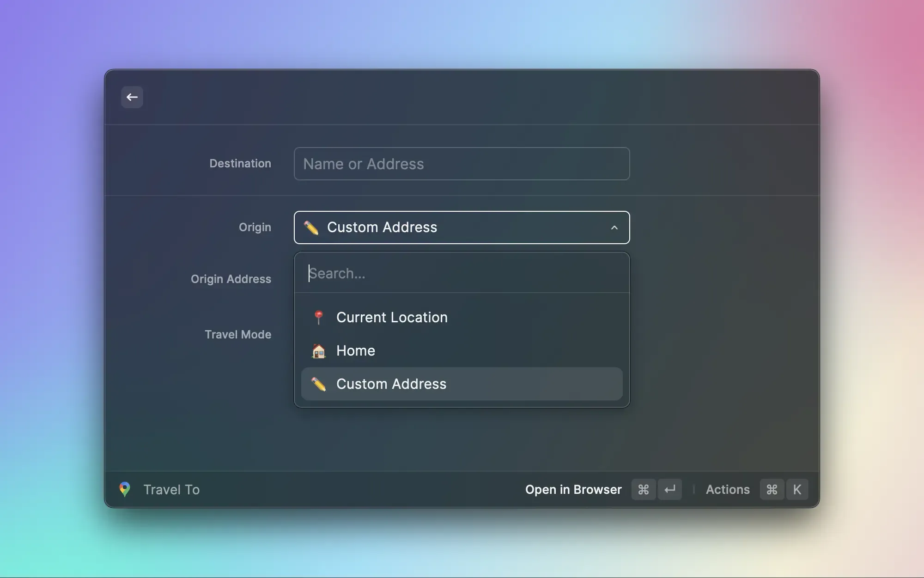Click the Google Maps icon in status bar
This screenshot has width=924, height=578.
[x=124, y=489]
